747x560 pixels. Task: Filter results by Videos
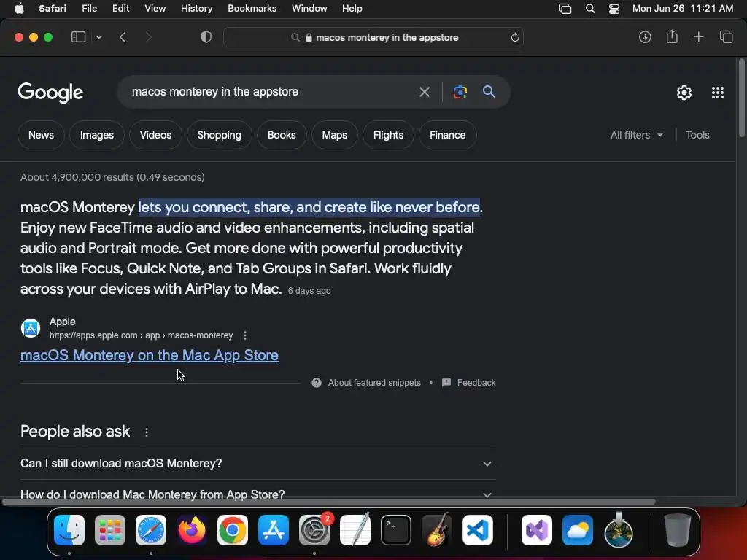pos(155,135)
